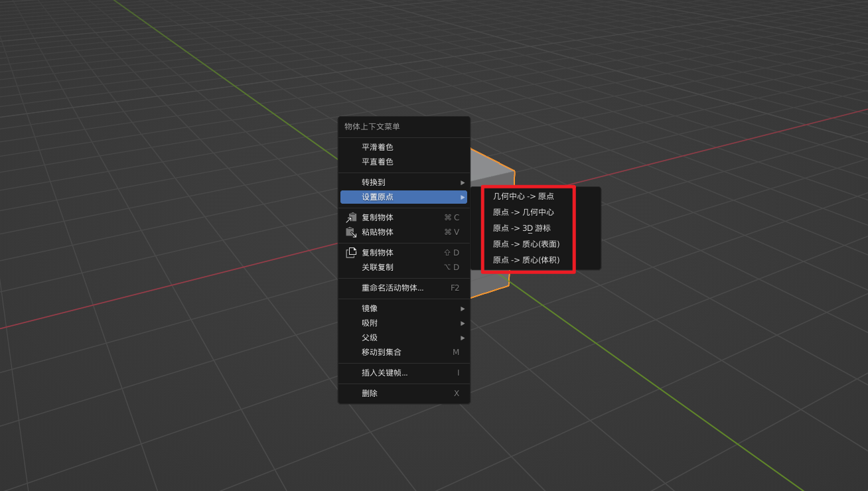
Task: Choose 粘贴物体 from the menu
Action: [403, 232]
